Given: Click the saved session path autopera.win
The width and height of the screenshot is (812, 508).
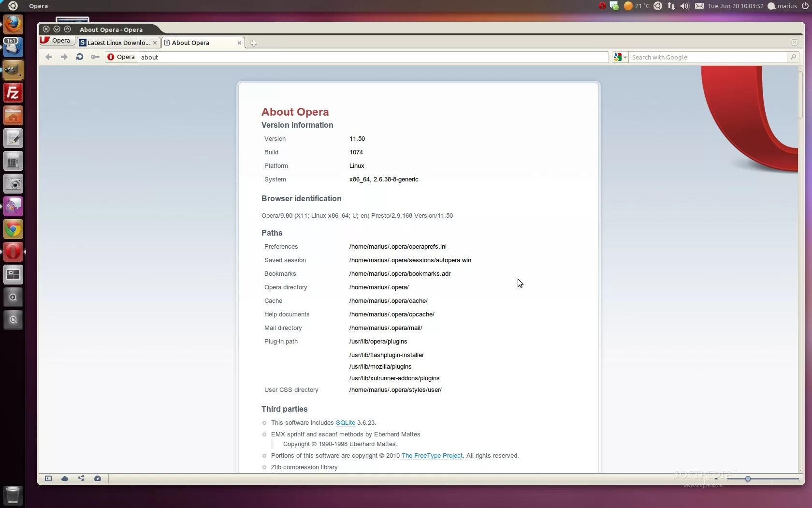Looking at the screenshot, I should coord(410,260).
